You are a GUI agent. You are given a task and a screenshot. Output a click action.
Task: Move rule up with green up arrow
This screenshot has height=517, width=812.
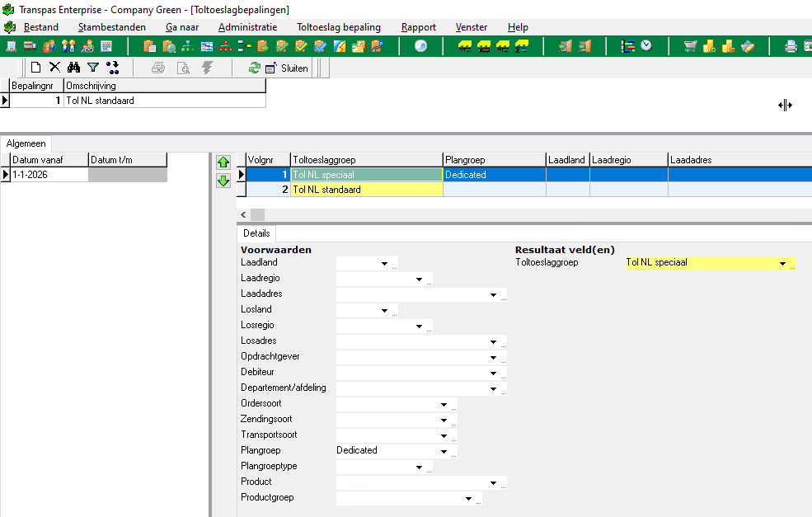tap(223, 162)
